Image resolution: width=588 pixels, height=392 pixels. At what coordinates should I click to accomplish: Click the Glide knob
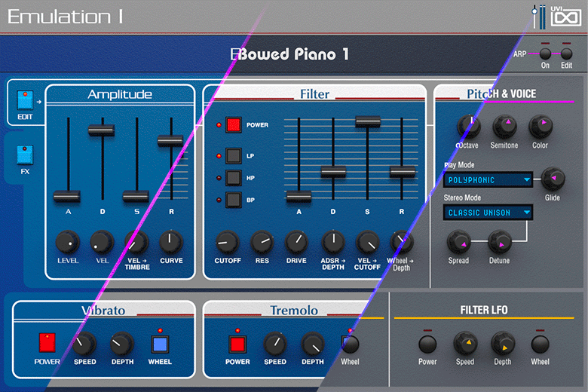[553, 179]
